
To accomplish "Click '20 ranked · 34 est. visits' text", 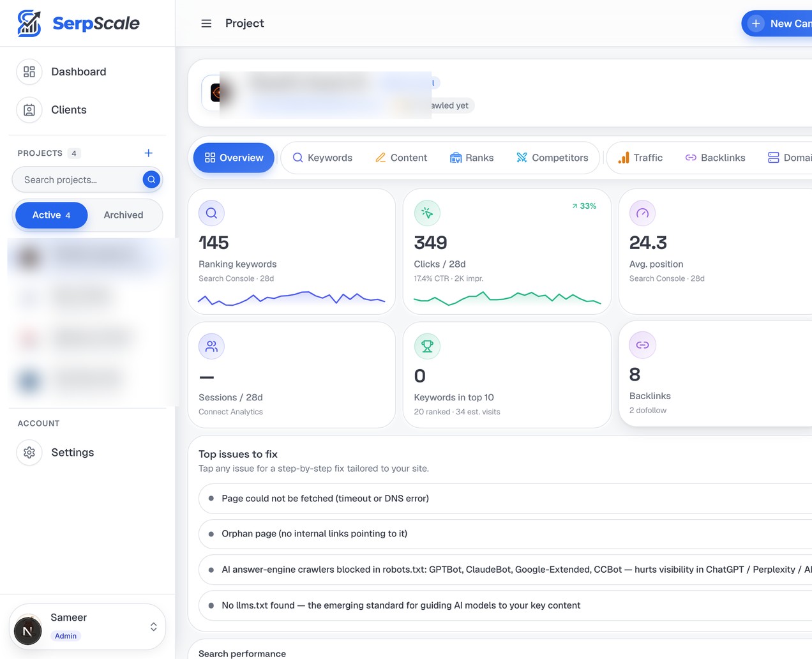I will point(457,412).
